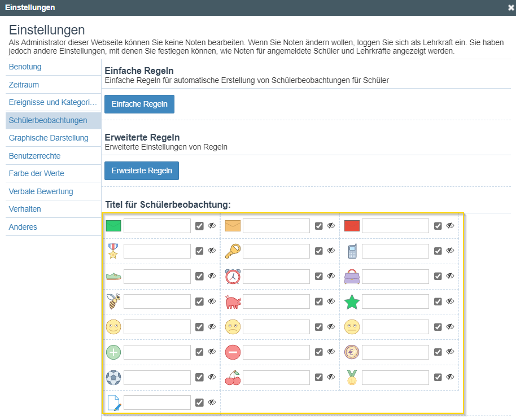Click title field beside mobile phone
Viewport: 516px width, 420px height.
395,251
